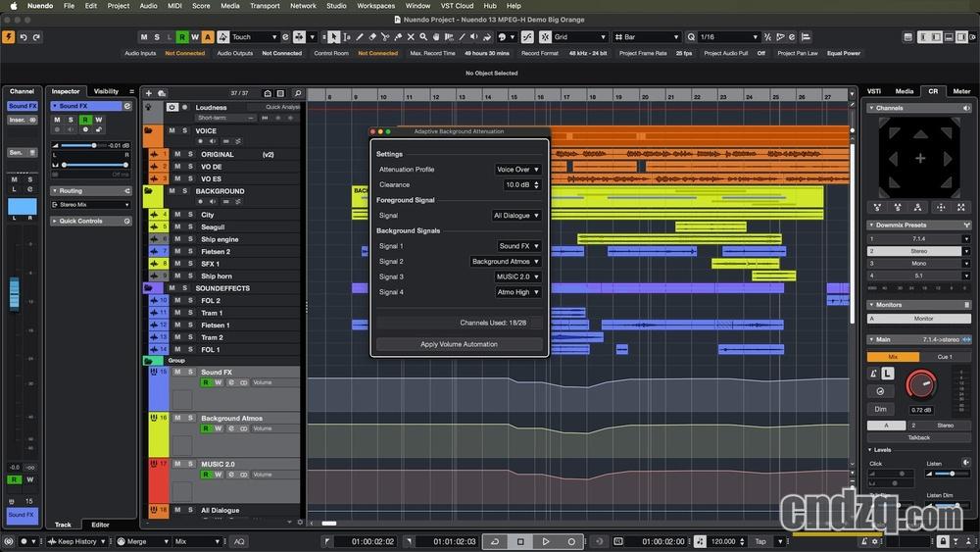This screenshot has height=552, width=980.
Task: Open the Signal 3 MUSIC 2.0 dropdown
Action: (x=517, y=277)
